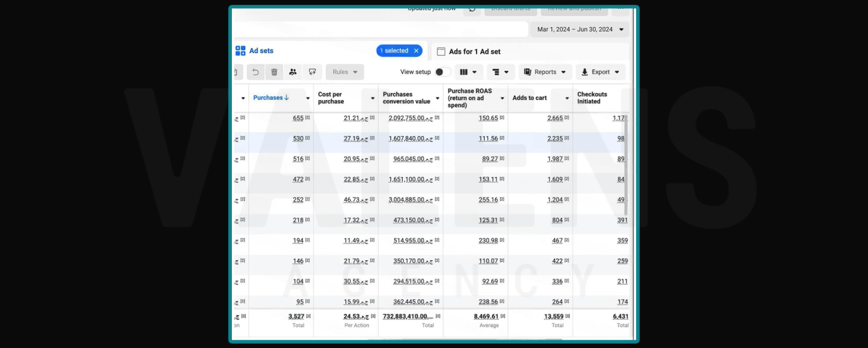Click the ROAS value 150.65
868x348 pixels.
click(488, 118)
